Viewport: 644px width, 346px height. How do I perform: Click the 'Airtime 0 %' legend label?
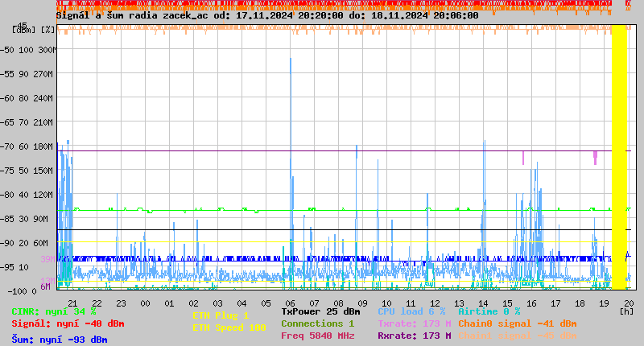(489, 311)
